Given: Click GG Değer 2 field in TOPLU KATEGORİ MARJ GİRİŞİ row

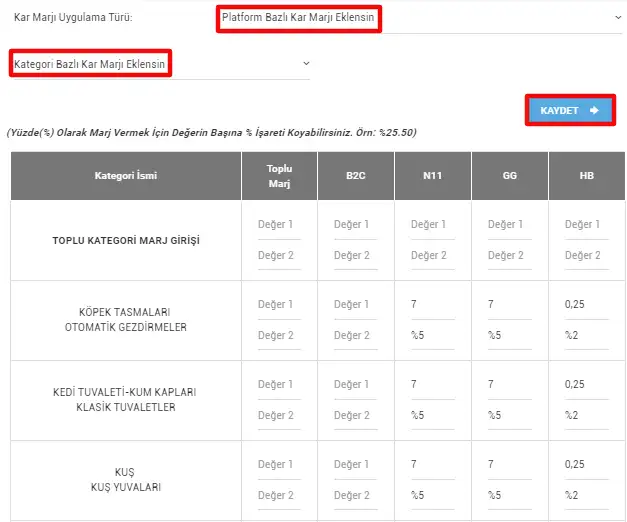Looking at the screenshot, I should (510, 256).
